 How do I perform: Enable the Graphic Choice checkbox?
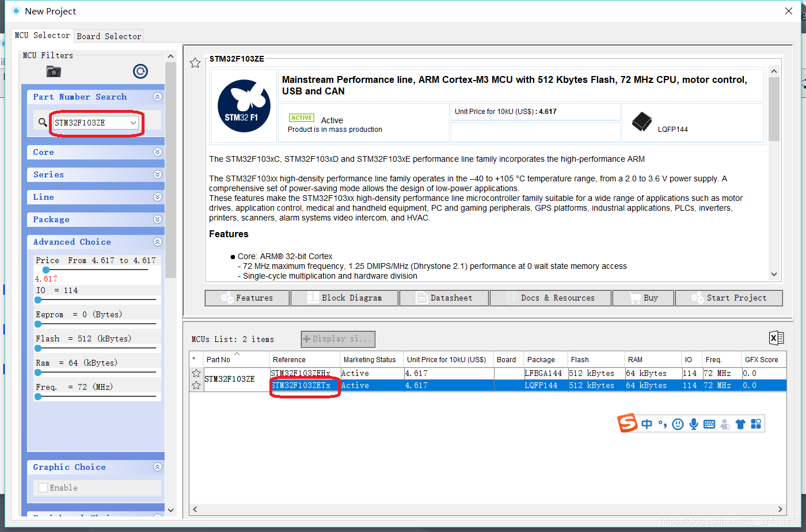(43, 488)
